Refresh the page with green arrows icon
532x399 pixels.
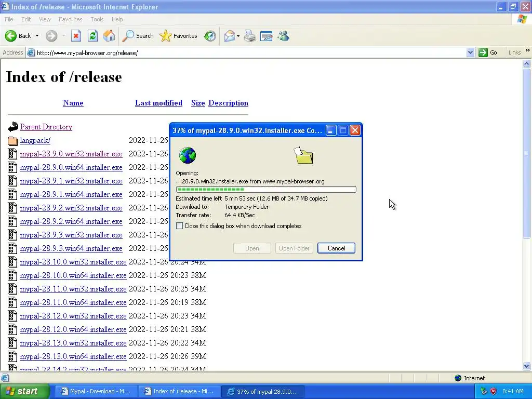point(92,36)
